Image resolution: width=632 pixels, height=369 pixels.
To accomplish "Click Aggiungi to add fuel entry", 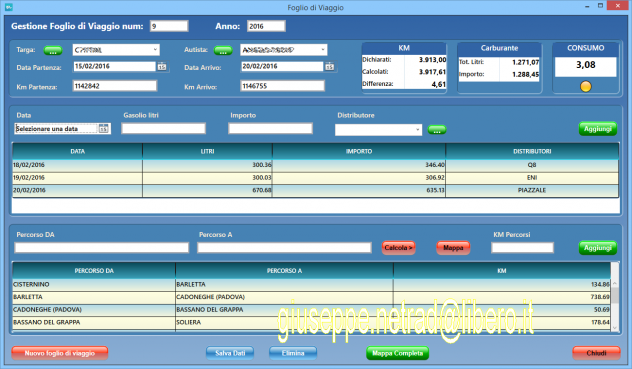I will click(598, 129).
